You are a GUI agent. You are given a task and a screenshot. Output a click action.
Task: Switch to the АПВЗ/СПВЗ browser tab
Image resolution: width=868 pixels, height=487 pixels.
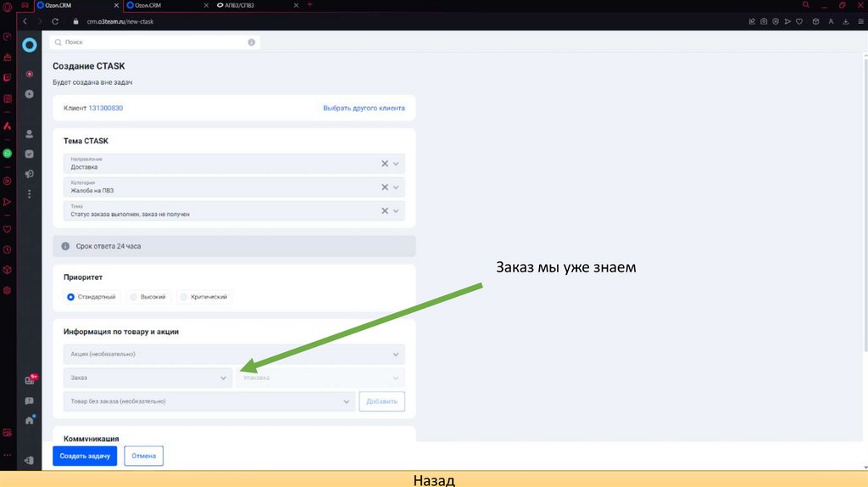(256, 5)
